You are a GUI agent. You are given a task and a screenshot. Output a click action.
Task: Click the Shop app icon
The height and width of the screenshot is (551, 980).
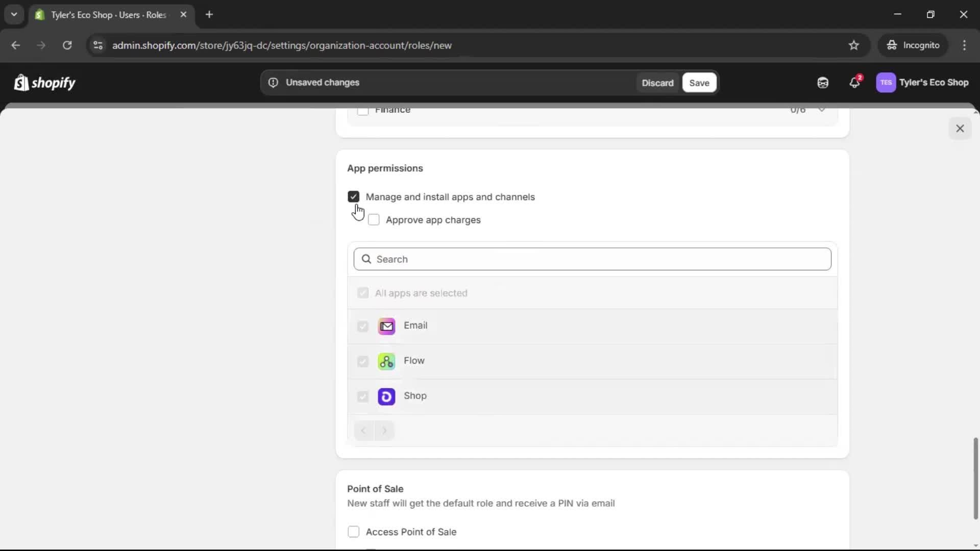point(386,396)
